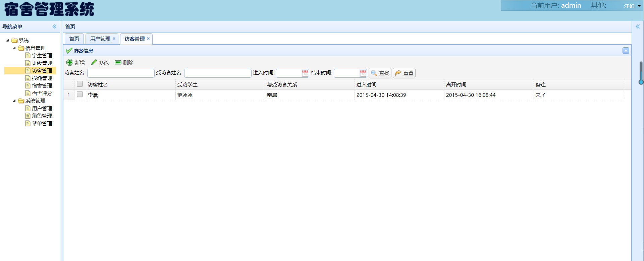Open 班级管理 in navigation tree
Image resolution: width=644 pixels, height=261 pixels.
(x=42, y=63)
